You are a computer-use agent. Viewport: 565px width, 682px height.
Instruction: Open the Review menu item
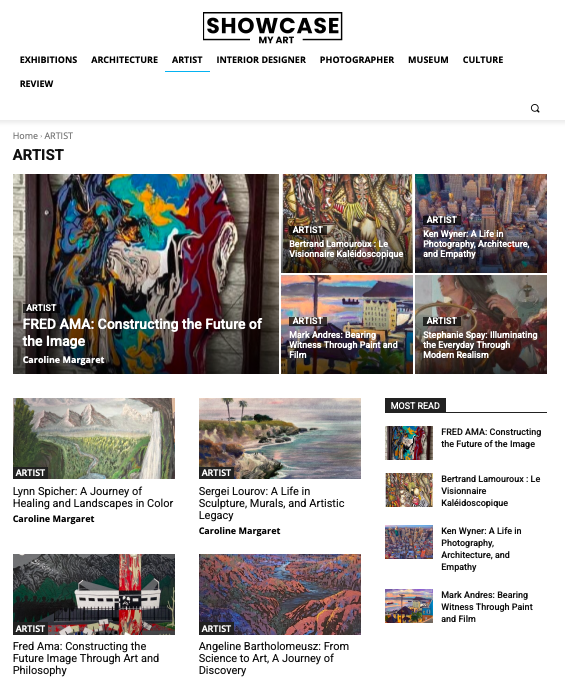click(37, 84)
